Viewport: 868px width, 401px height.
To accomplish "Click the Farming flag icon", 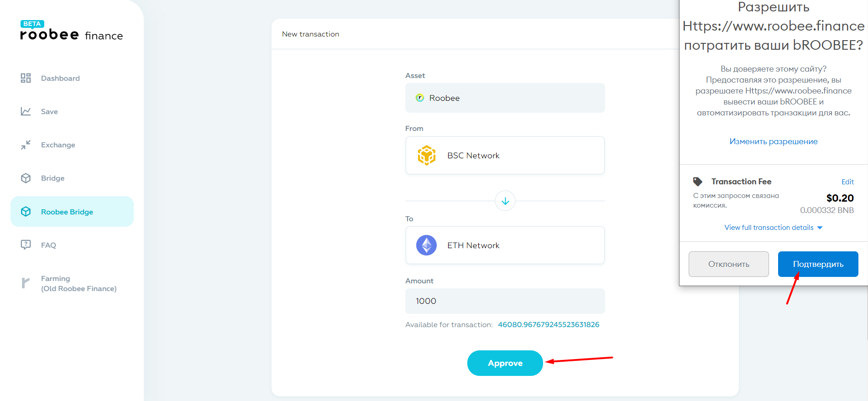I will tap(26, 283).
